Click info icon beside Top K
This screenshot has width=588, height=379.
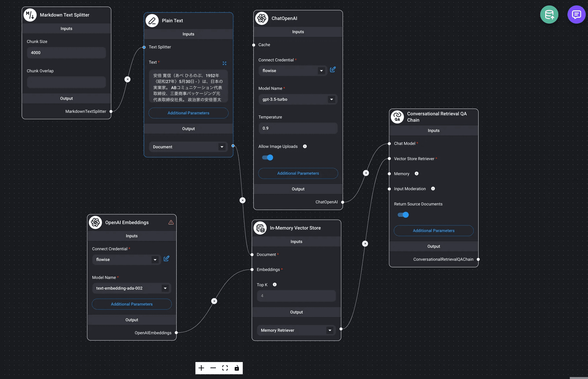[x=275, y=285]
